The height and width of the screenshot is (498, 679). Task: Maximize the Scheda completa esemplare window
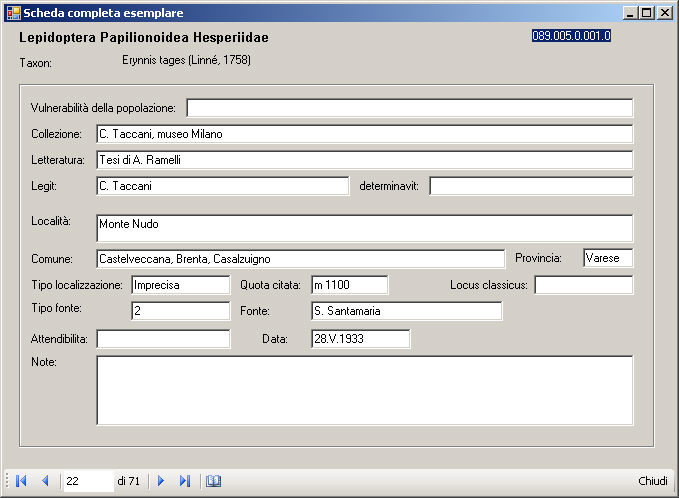[x=647, y=13]
